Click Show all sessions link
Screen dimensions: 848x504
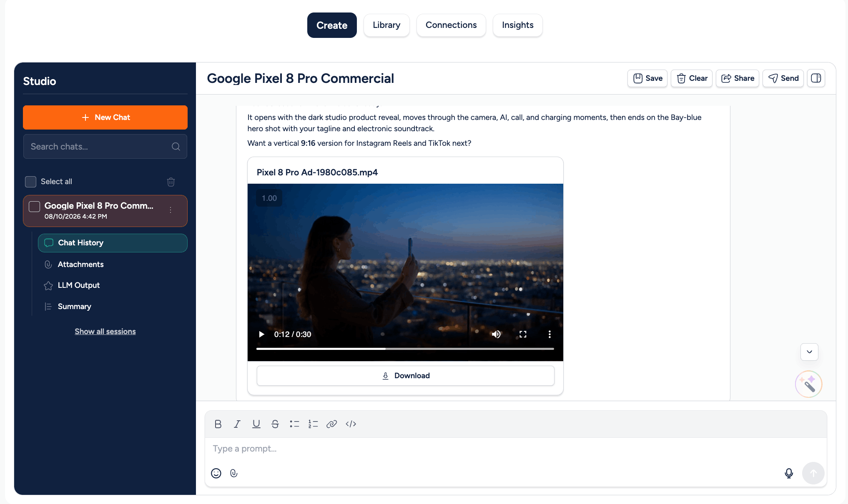tap(105, 332)
